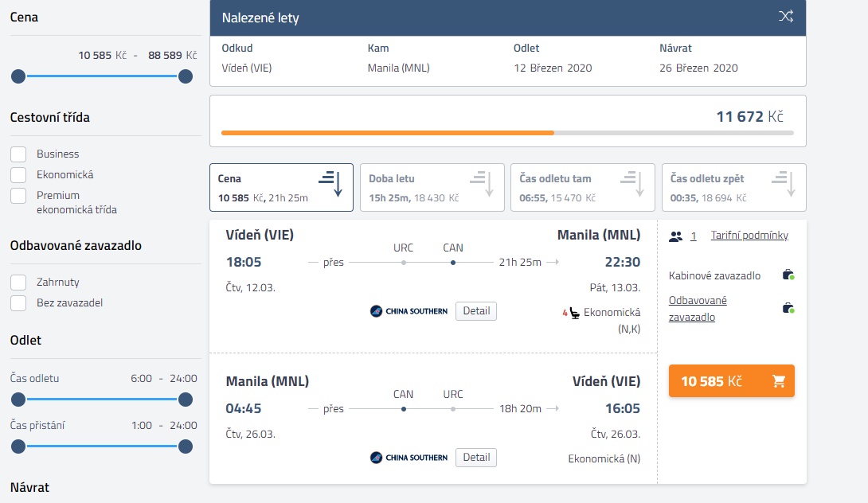The image size is (868, 503).
Task: Sort results by Doba letu
Action: [432, 187]
